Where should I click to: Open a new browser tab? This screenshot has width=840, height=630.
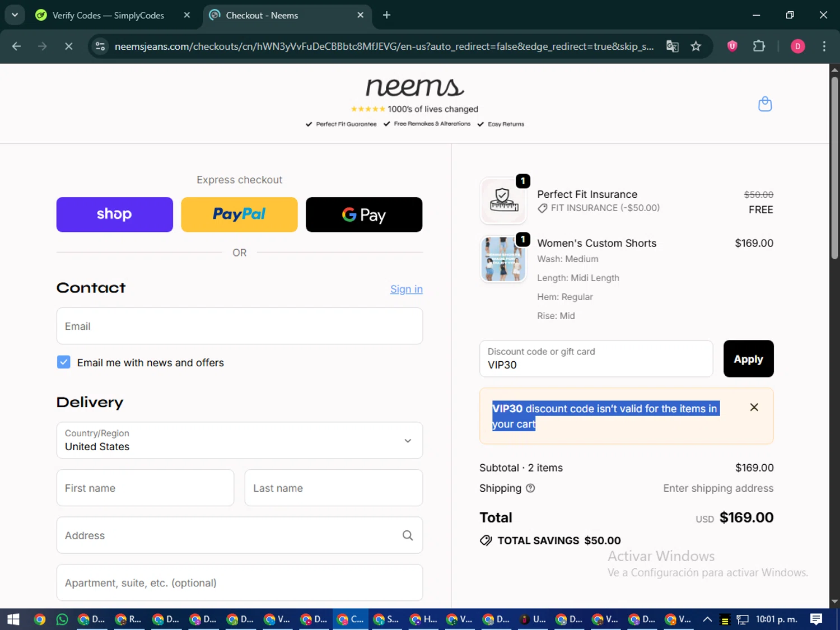(x=386, y=15)
